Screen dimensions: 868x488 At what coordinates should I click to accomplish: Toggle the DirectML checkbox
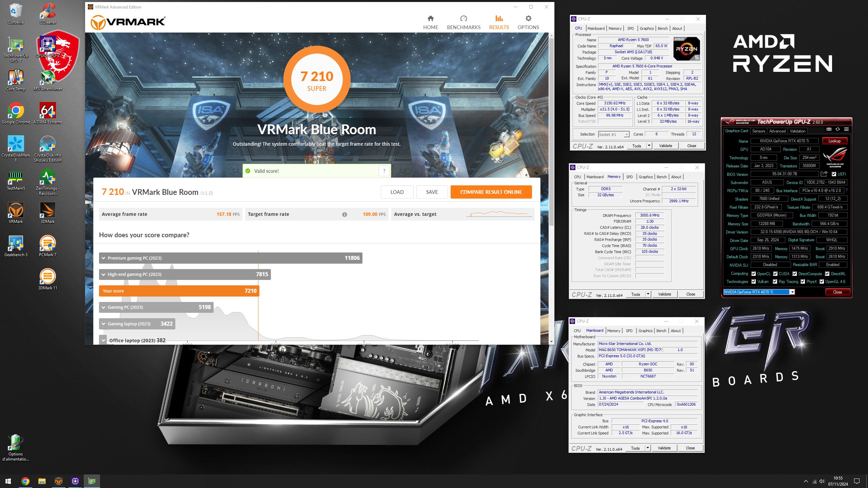coord(827,274)
